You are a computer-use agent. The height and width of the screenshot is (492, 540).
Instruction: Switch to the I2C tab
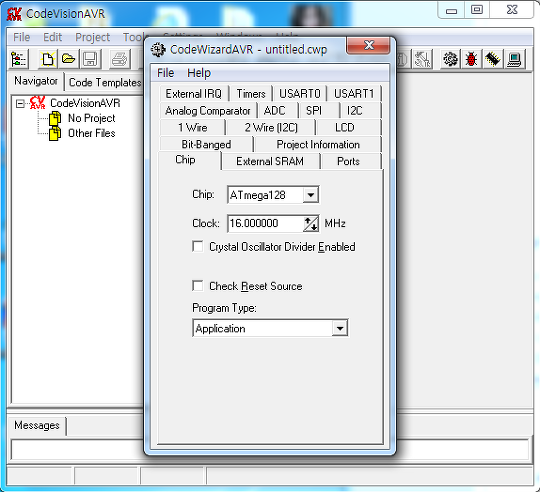354,111
